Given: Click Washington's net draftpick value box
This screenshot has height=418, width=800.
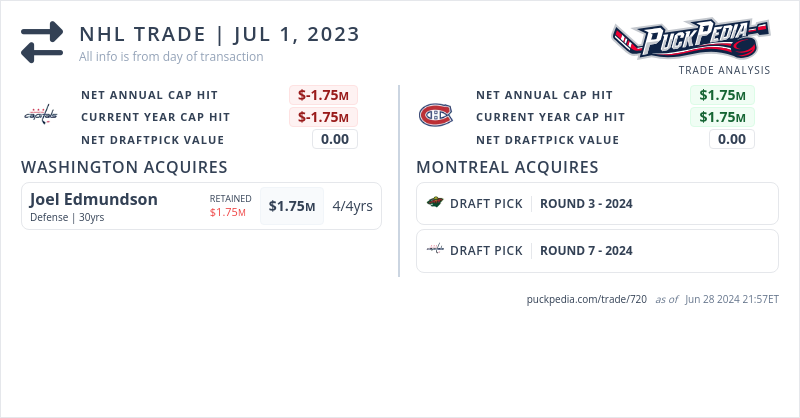Looking at the screenshot, I should [x=334, y=139].
